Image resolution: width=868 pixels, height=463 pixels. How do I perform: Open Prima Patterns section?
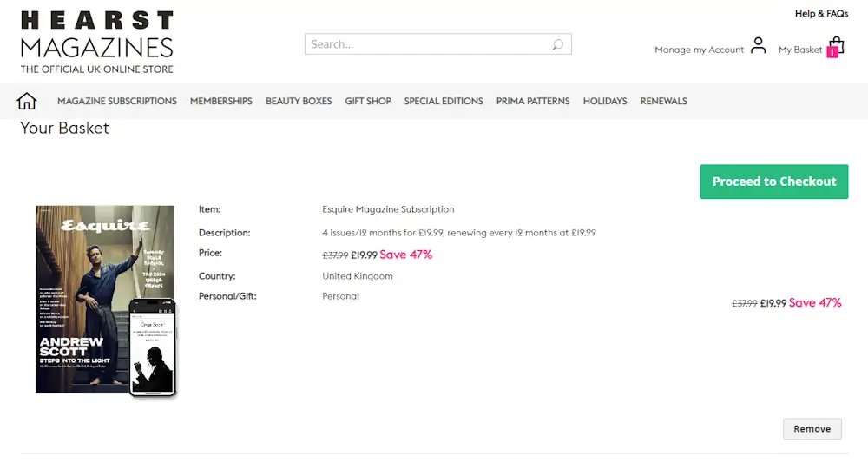(533, 101)
